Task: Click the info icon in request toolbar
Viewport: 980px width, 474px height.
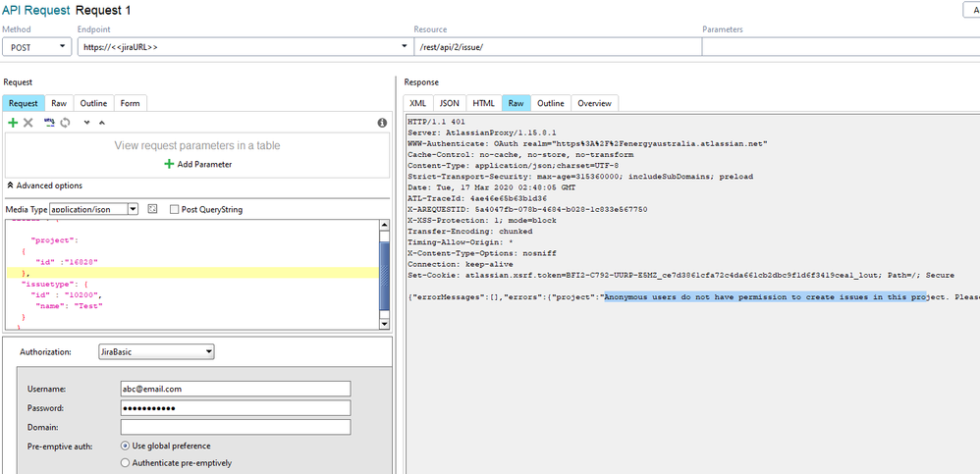Action: (x=382, y=123)
